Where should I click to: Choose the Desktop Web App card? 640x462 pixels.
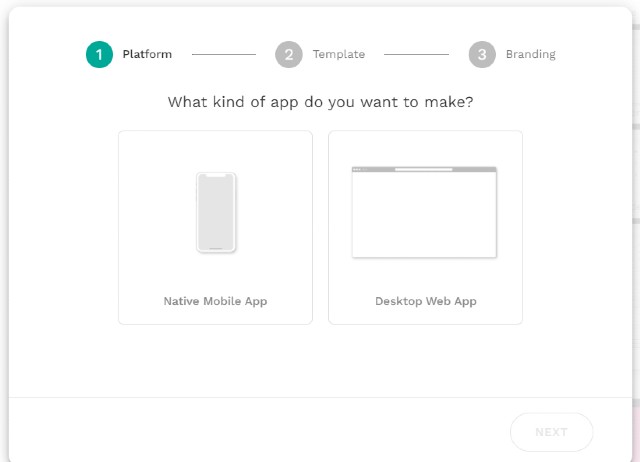pos(425,227)
